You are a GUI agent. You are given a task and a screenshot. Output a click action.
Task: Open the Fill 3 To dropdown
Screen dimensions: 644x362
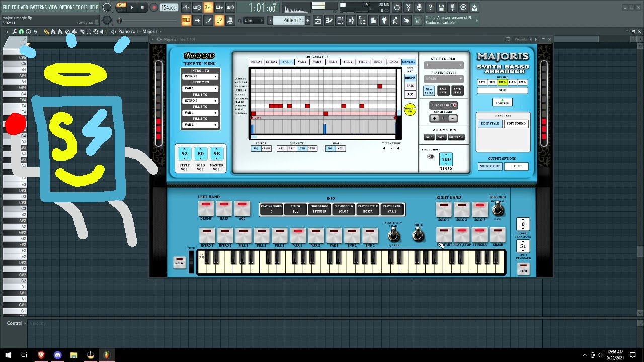coord(200,125)
